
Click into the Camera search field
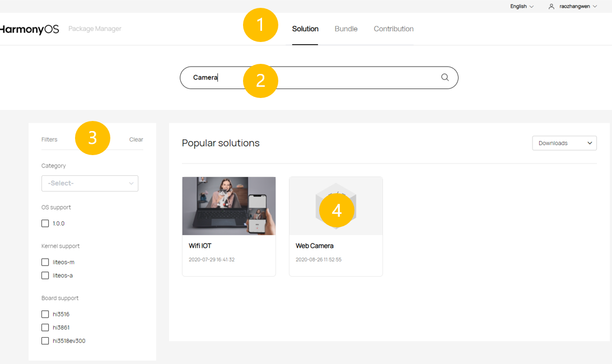pyautogui.click(x=319, y=78)
